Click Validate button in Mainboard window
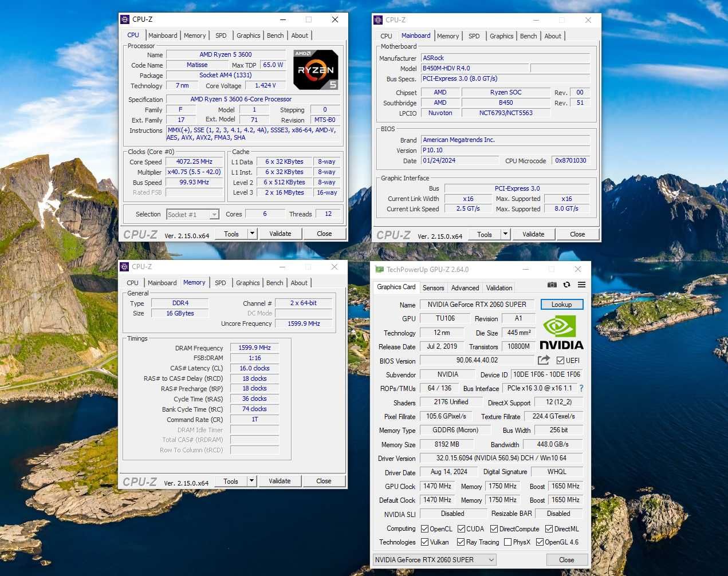Image resolution: width=728 pixels, height=576 pixels. point(533,234)
